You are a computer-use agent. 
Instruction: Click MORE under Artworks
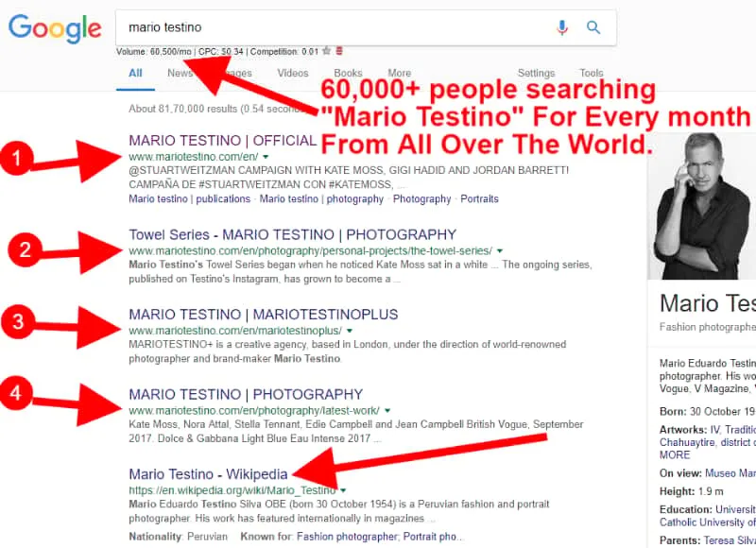[x=675, y=455]
